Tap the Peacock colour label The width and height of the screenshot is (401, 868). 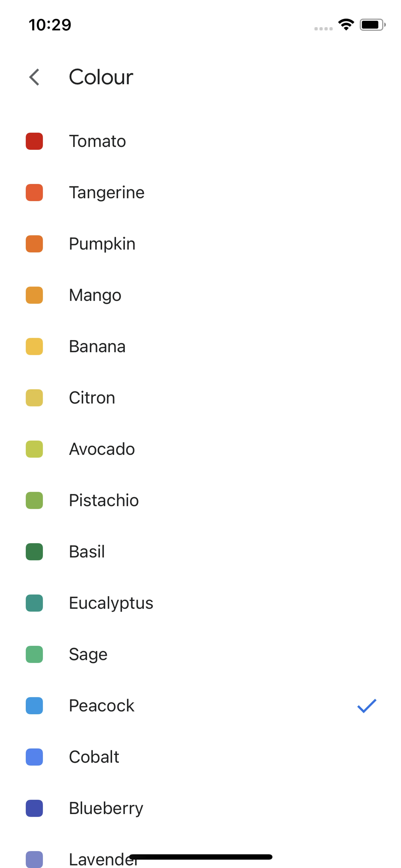[x=102, y=706]
